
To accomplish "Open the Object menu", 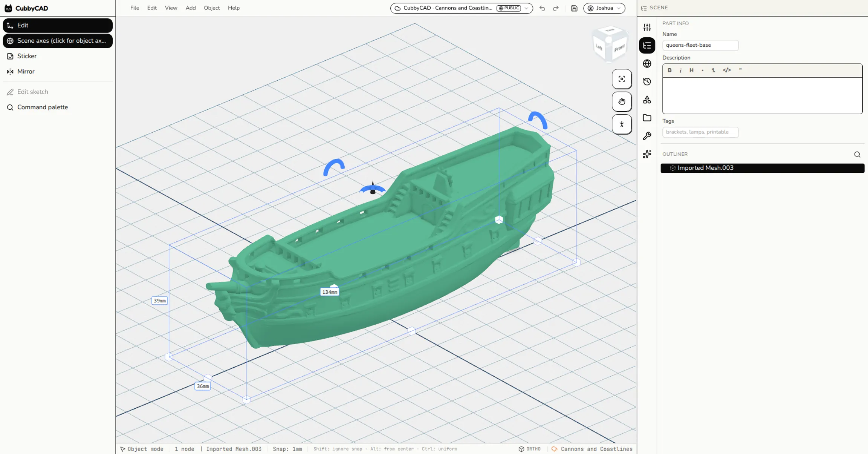I will pos(212,8).
